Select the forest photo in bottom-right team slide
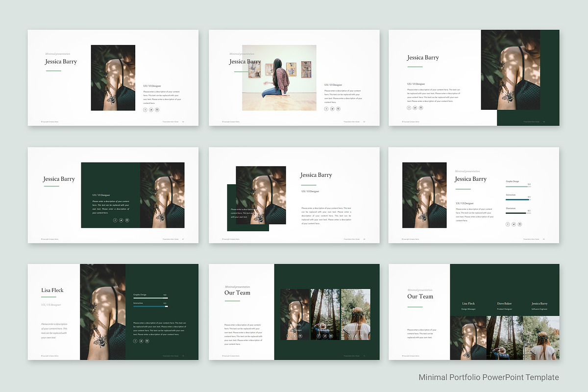The width and height of the screenshot is (588, 392). click(x=504, y=338)
